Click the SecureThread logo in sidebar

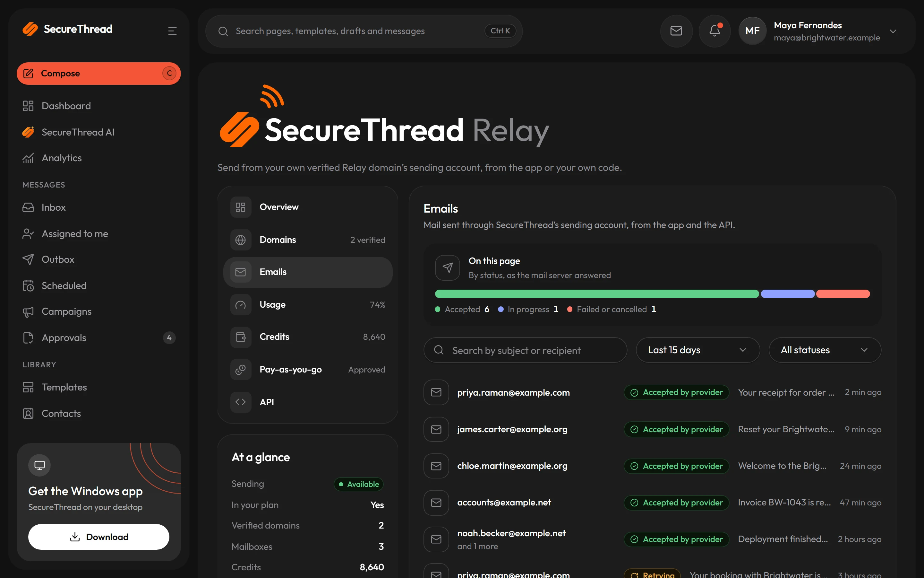pos(68,29)
